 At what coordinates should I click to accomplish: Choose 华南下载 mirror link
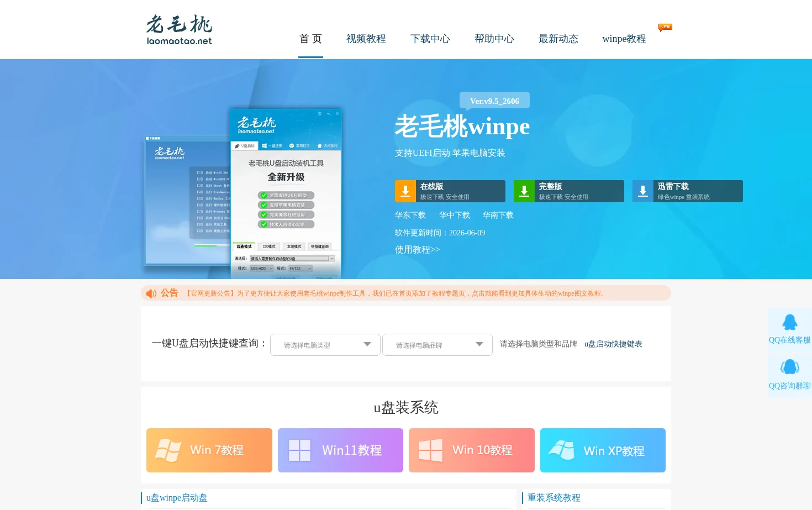[498, 215]
